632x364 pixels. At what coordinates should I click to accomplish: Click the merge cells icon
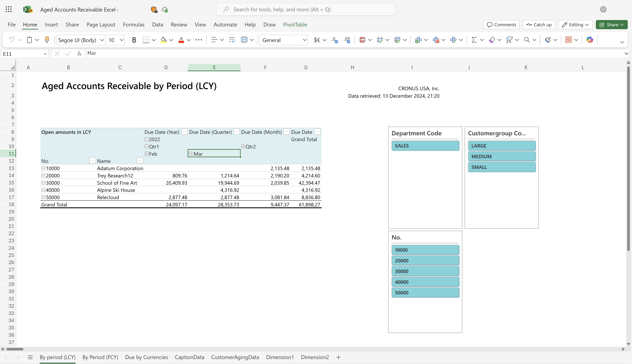(x=244, y=40)
